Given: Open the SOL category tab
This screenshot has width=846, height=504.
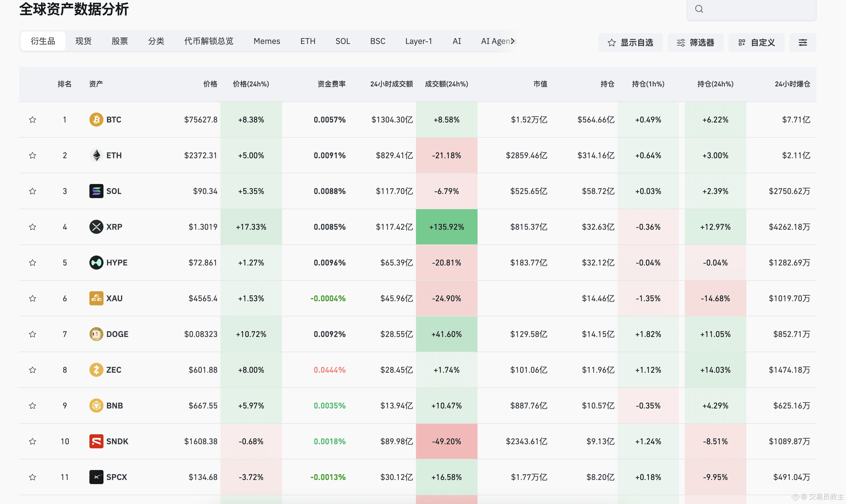Looking at the screenshot, I should [342, 41].
